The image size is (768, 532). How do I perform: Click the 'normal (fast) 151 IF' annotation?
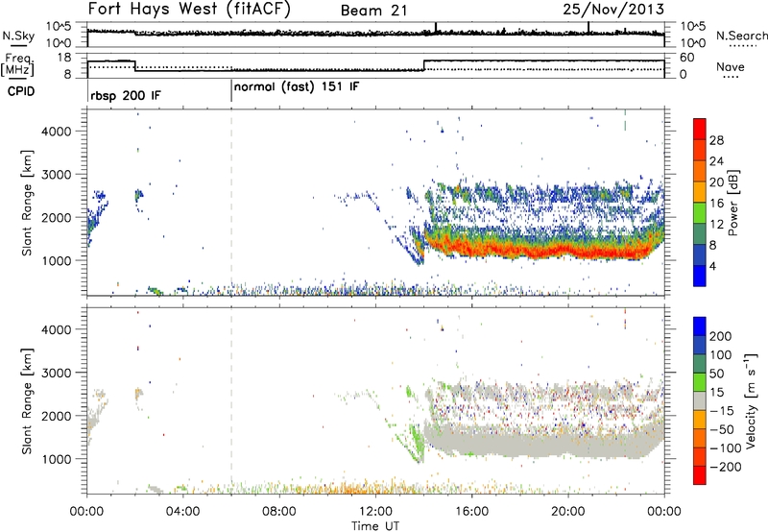point(297,87)
